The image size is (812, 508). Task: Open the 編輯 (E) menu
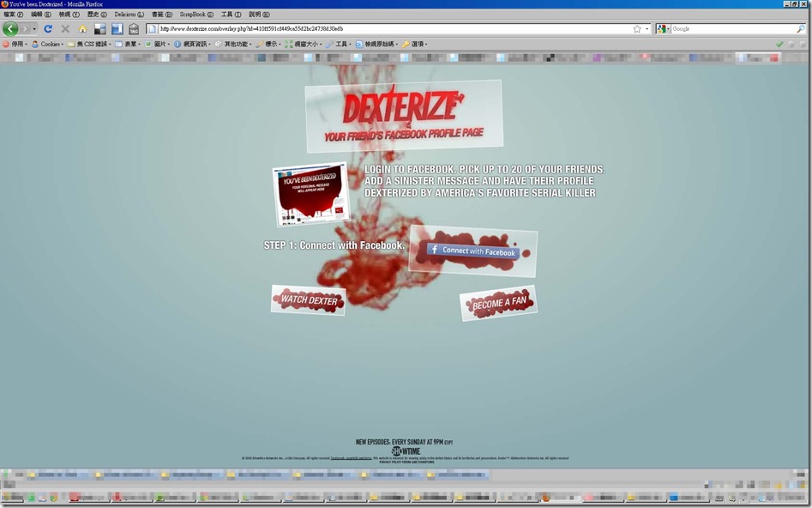41,14
